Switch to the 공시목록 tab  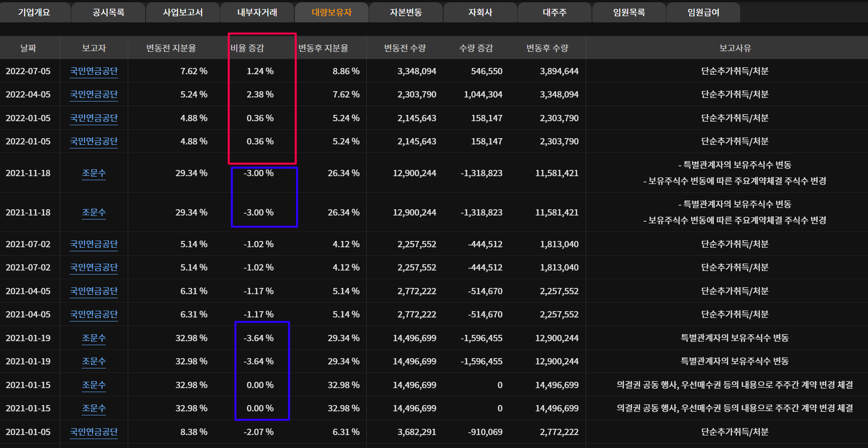(x=109, y=13)
